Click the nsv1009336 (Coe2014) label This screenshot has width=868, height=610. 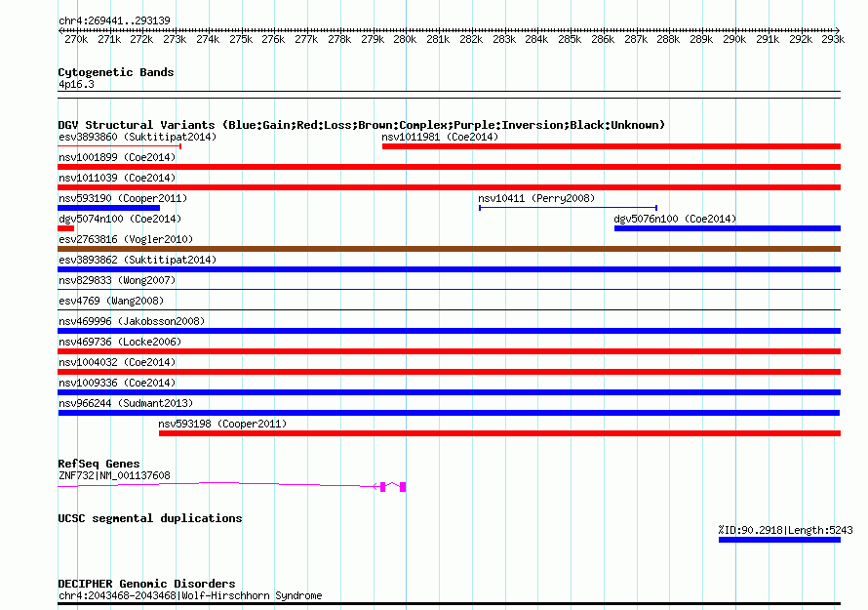[117, 383]
